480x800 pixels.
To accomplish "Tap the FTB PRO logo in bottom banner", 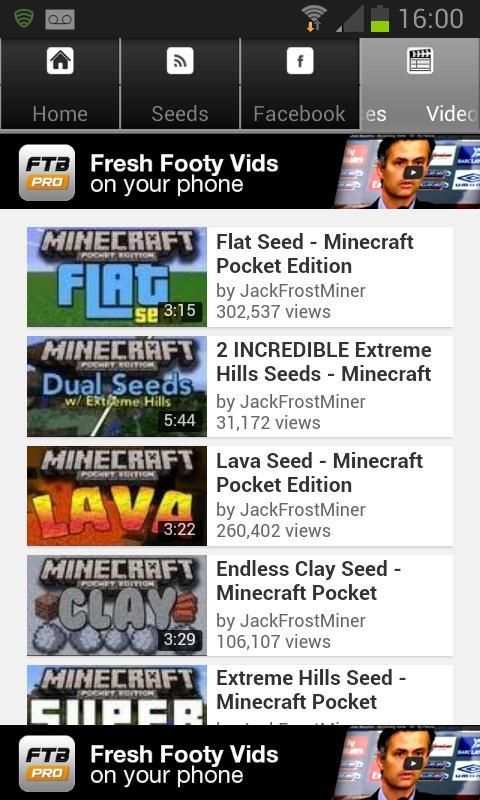I will [47, 763].
